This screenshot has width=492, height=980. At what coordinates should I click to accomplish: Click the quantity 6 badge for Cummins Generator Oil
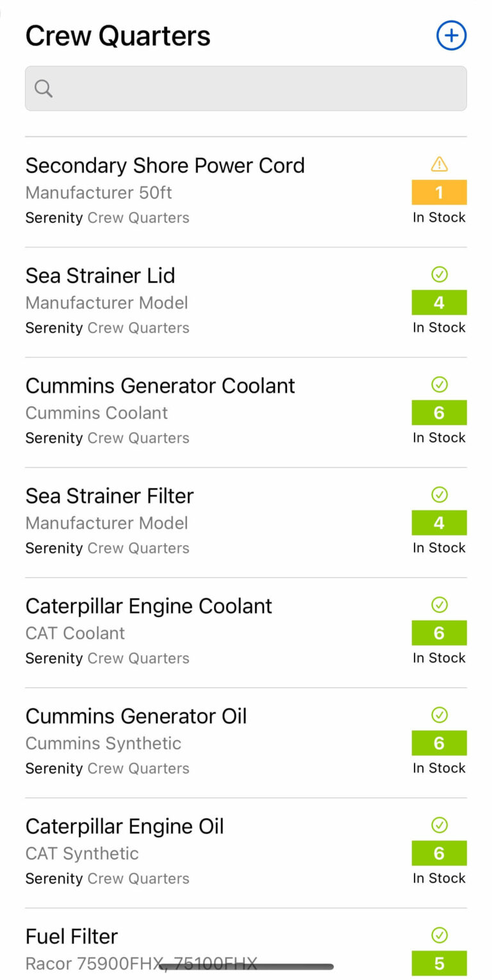point(439,743)
